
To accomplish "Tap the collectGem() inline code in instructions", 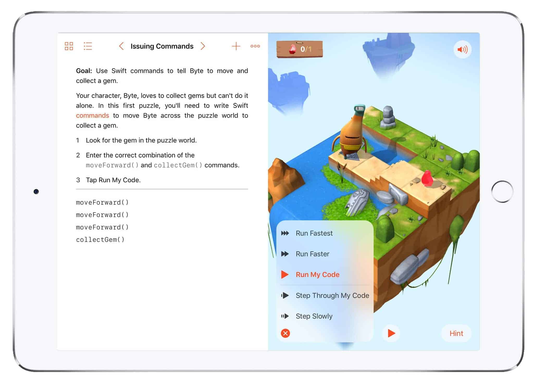I will (178, 165).
